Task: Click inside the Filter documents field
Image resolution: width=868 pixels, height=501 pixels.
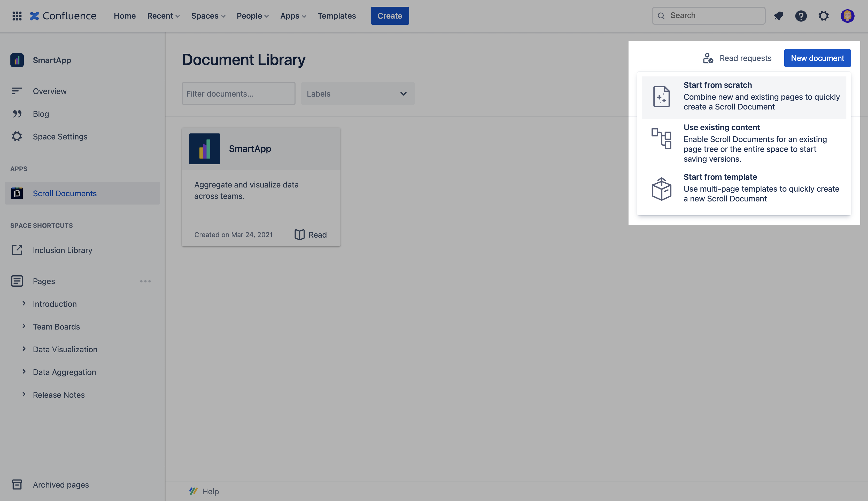Action: coord(238,93)
